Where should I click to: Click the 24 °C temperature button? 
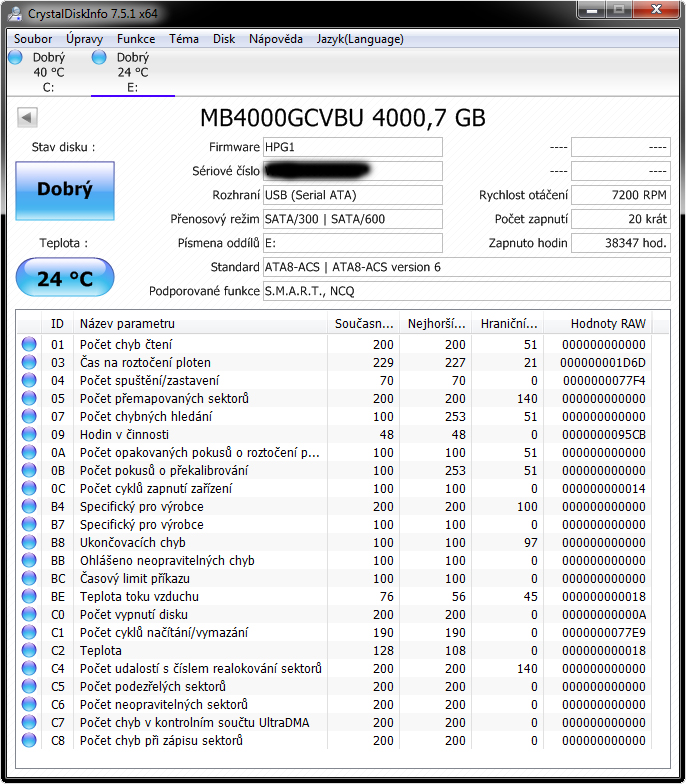[x=65, y=278]
